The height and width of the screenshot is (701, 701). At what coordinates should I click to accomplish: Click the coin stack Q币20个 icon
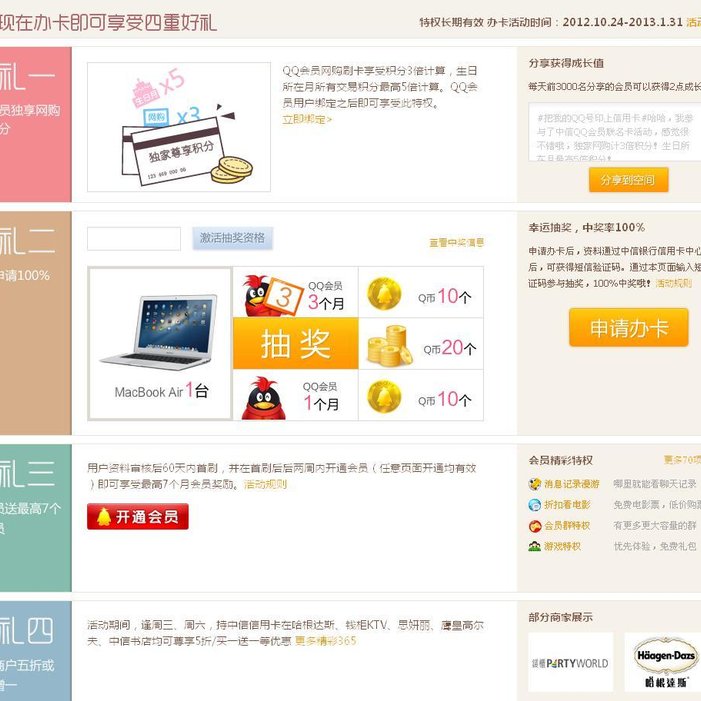coord(390,346)
